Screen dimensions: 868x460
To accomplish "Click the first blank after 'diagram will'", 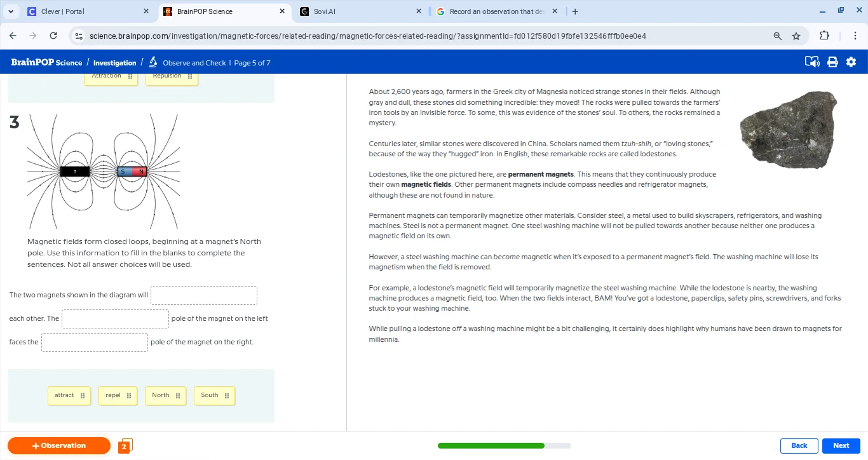I will click(204, 295).
